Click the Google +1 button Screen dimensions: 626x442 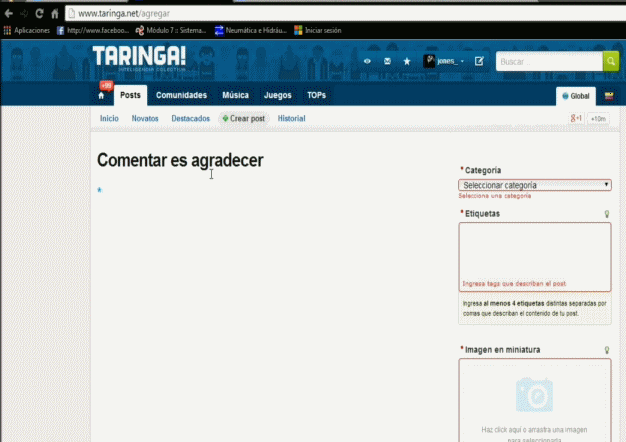pos(576,119)
